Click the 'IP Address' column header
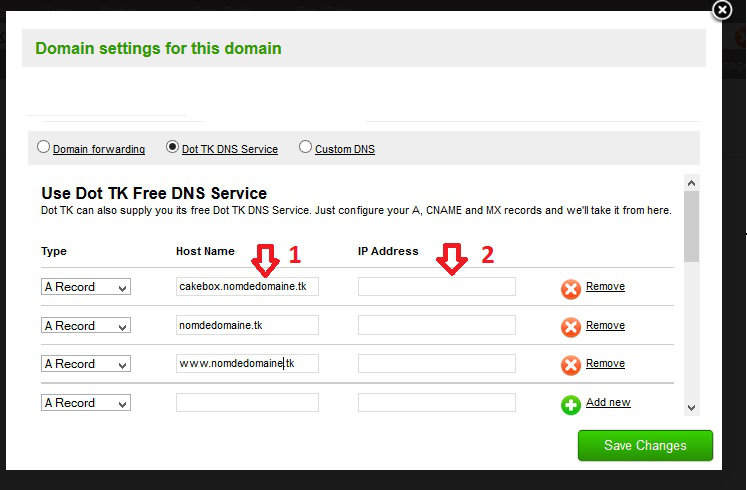747x490 pixels. [388, 251]
